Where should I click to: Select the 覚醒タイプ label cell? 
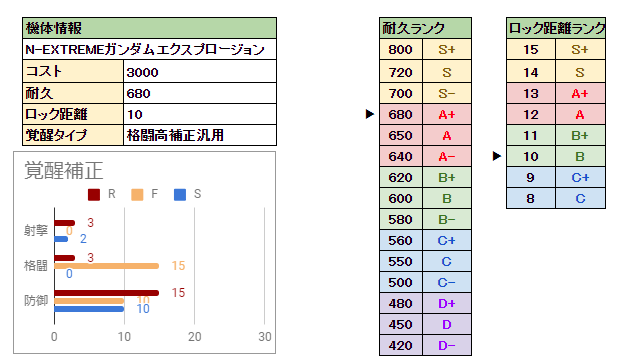click(73, 135)
